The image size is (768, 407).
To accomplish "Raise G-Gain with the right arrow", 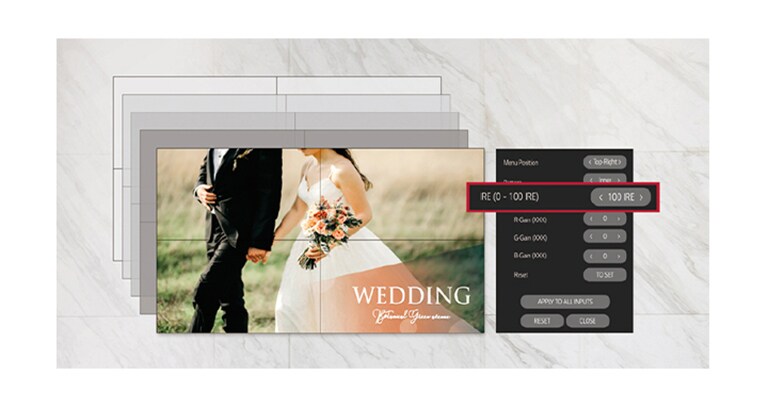I will pos(622,236).
